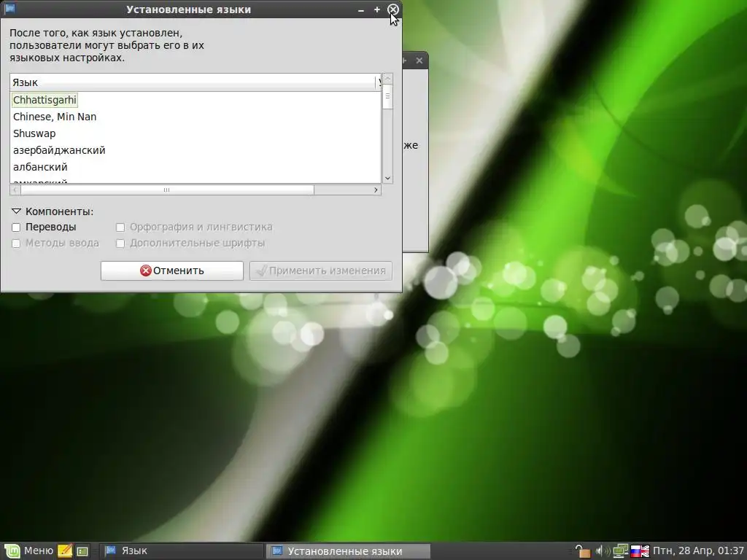The width and height of the screenshot is (747, 560).
Task: Click the horizontal scrollbar thumb under the list
Action: [x=167, y=190]
